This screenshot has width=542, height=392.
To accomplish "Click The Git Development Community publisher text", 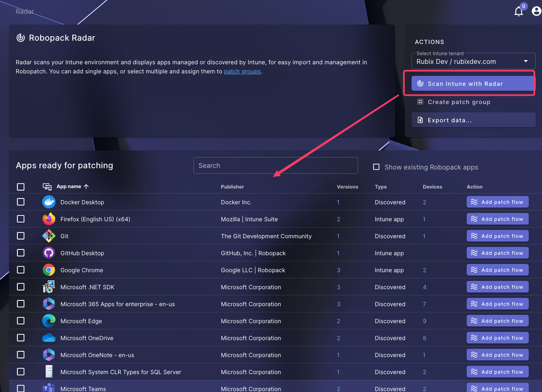I will coord(266,236).
